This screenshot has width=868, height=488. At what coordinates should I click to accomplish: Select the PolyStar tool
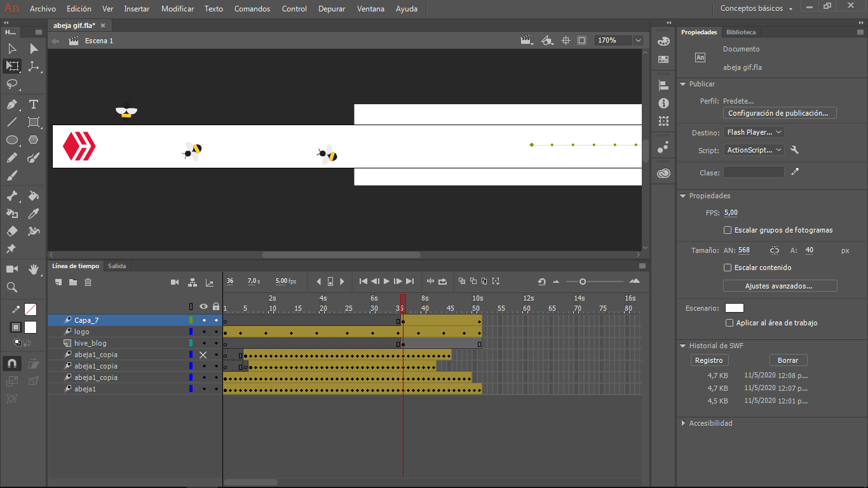[x=34, y=140]
